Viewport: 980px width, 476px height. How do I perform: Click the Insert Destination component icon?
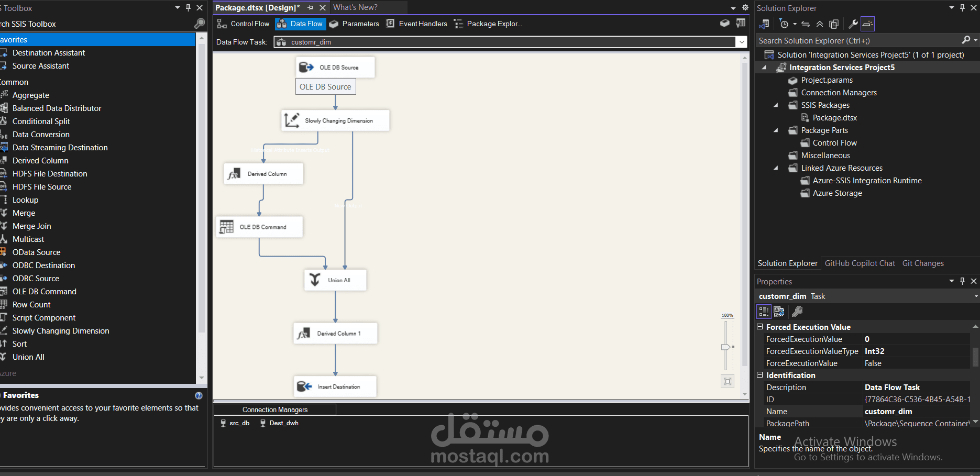click(304, 386)
